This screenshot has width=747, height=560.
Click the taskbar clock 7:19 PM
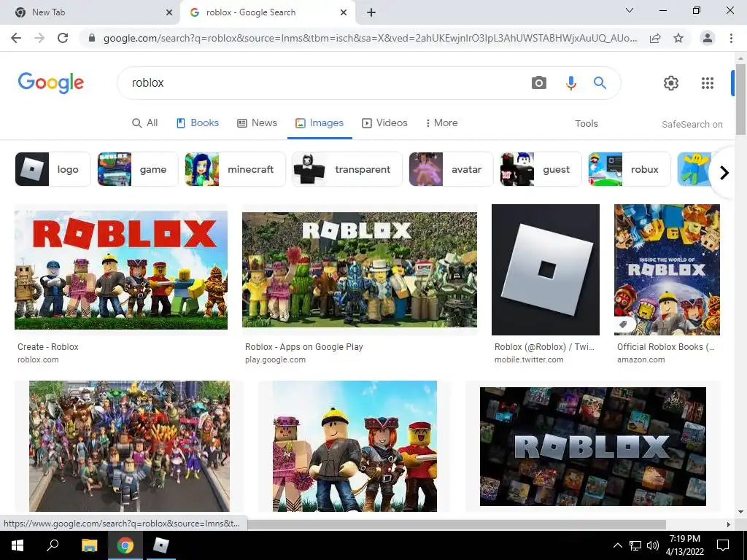(684, 539)
